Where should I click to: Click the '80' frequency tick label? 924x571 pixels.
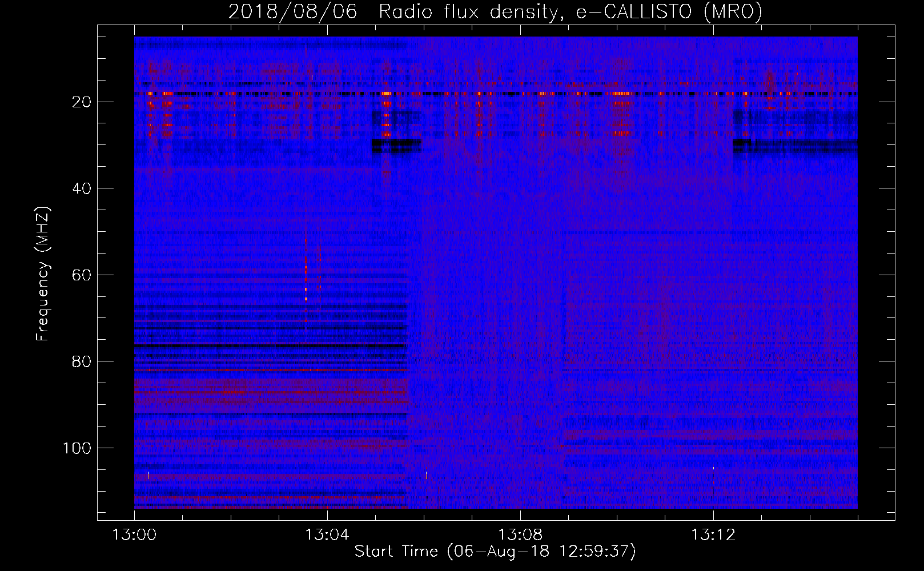click(x=82, y=361)
